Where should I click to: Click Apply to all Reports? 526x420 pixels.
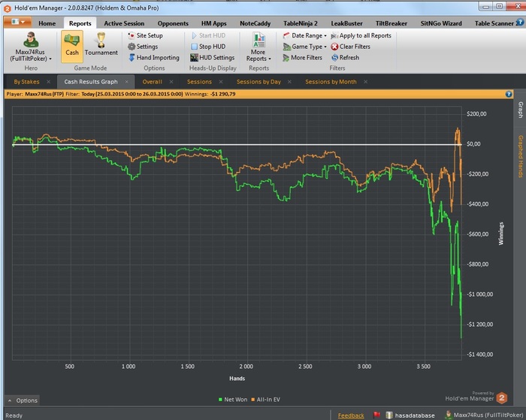click(361, 35)
